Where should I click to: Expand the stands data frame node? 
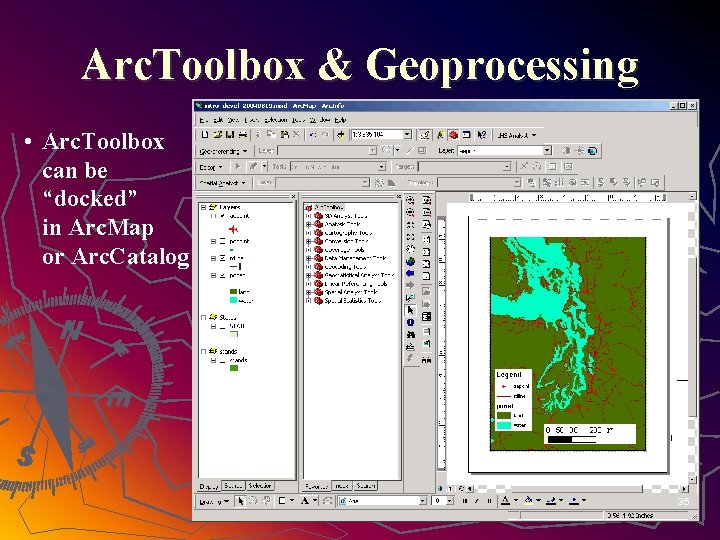coord(203,351)
